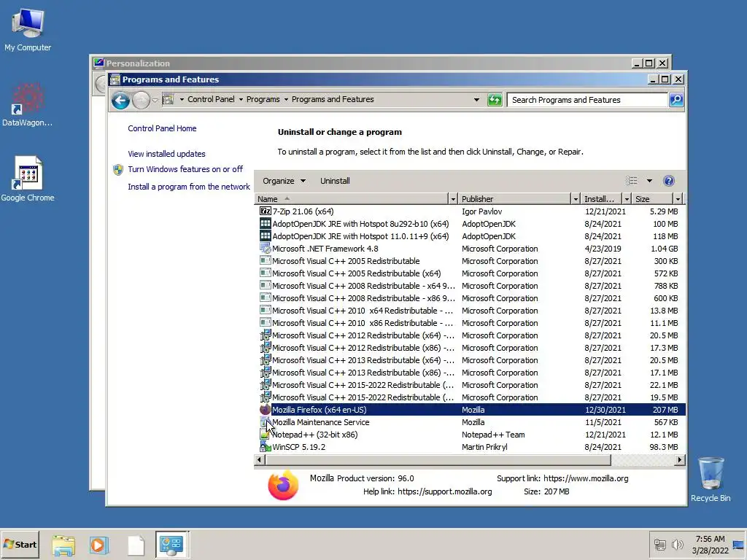747x560 pixels.
Task: Click the change view icon
Action: [632, 181]
